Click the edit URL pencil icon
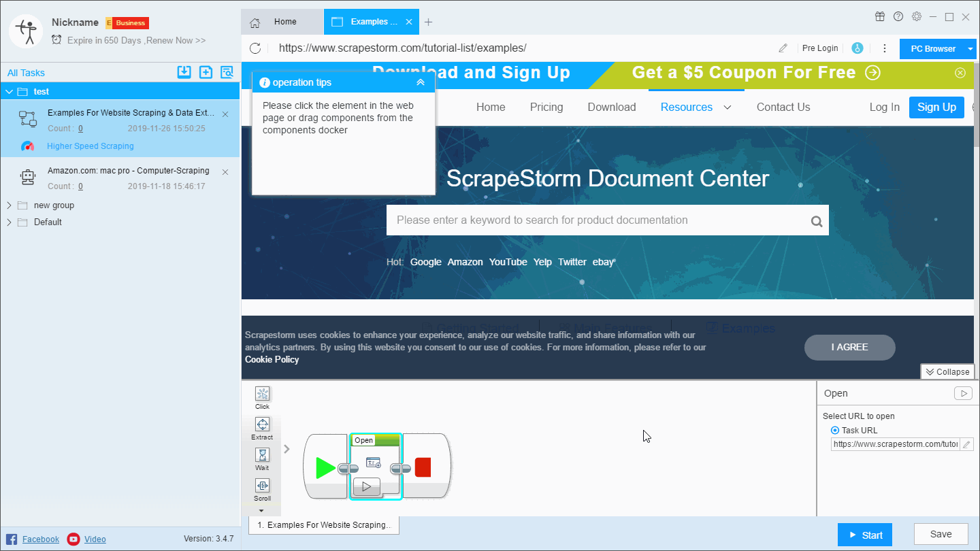This screenshot has height=551, width=980. coord(783,48)
